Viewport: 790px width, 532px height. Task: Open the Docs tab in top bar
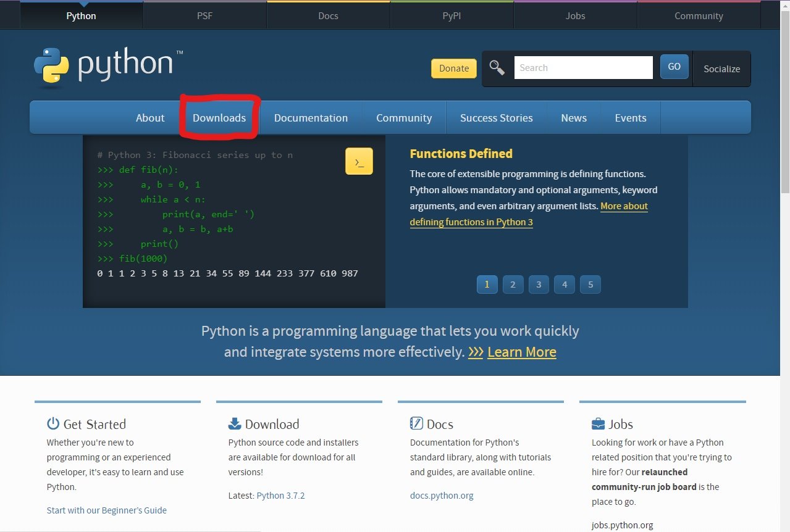(x=328, y=16)
